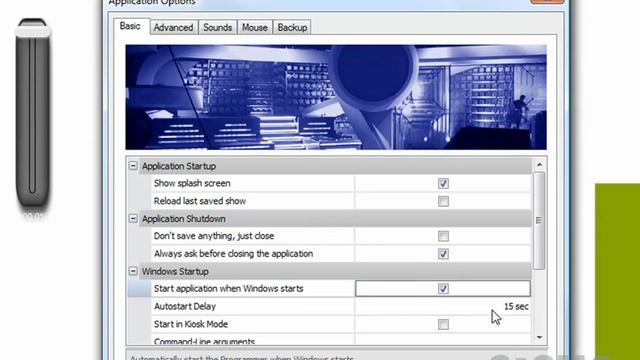The width and height of the screenshot is (640, 360).
Task: Select the Show splash screen label
Action: click(192, 183)
